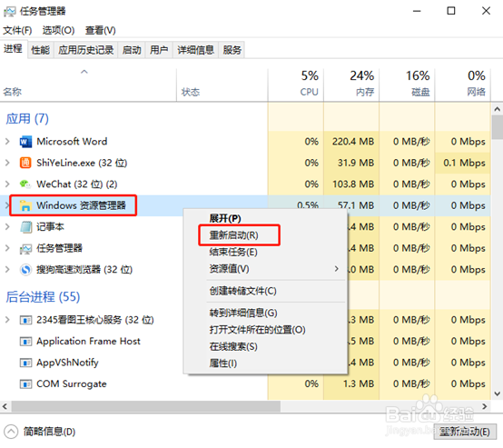
Task: Switch to the 性能 tab
Action: [41, 50]
